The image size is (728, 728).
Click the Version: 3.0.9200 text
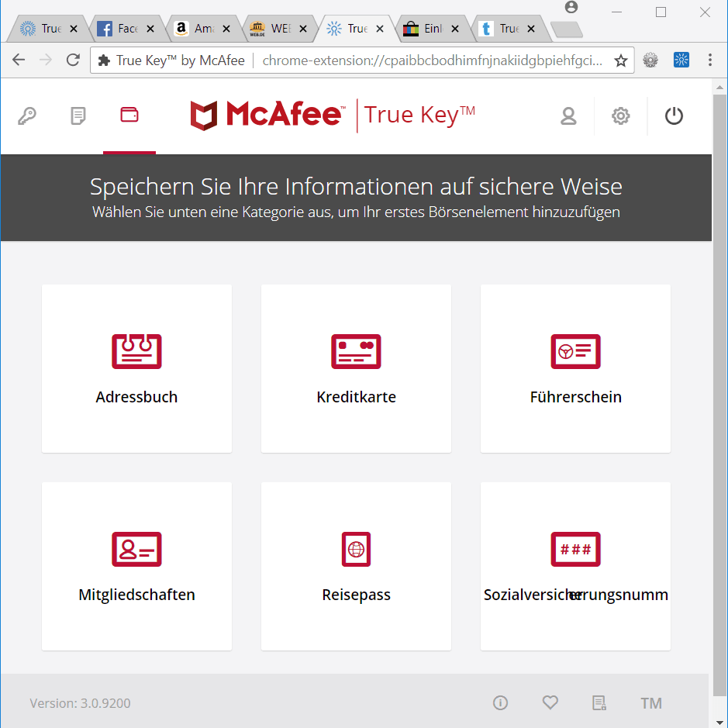coord(80,703)
